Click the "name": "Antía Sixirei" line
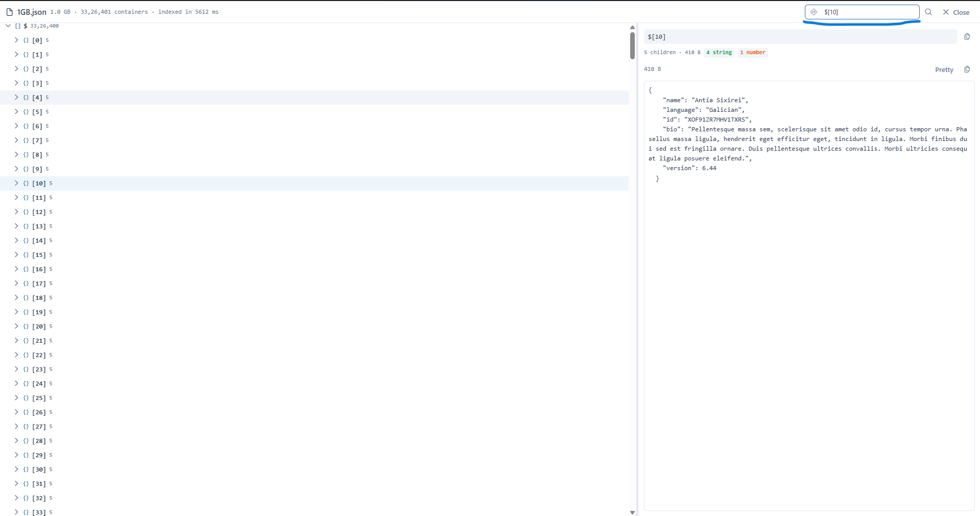The width and height of the screenshot is (980, 516). [705, 100]
